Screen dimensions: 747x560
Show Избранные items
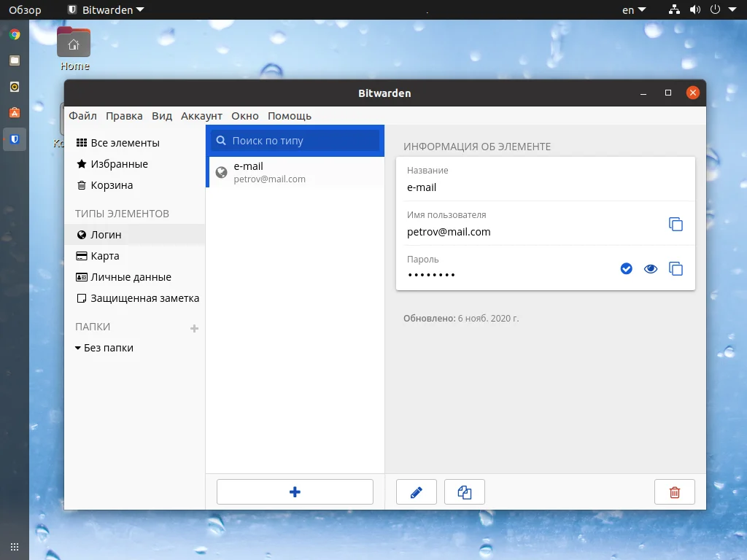(x=119, y=164)
